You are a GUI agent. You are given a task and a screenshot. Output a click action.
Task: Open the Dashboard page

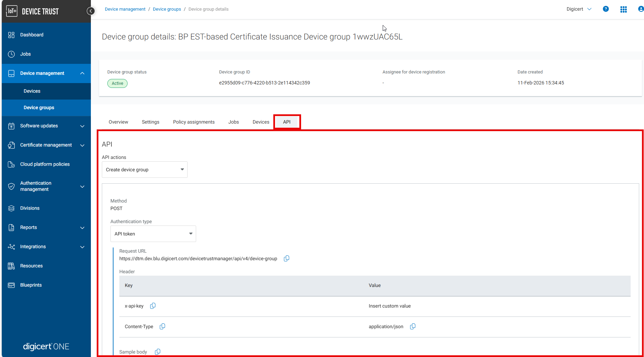[x=32, y=35]
